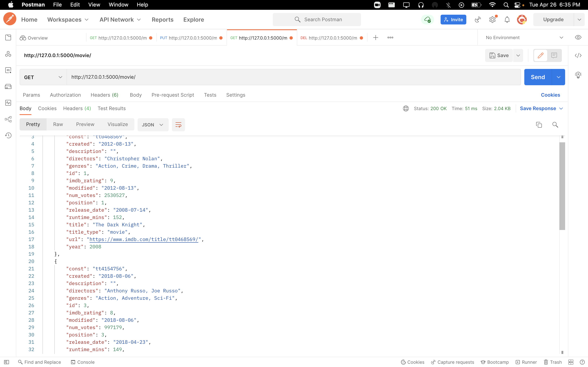Open the Mock Servers sidebar icon
Viewport: 588px width, 367px height.
pos(8,87)
